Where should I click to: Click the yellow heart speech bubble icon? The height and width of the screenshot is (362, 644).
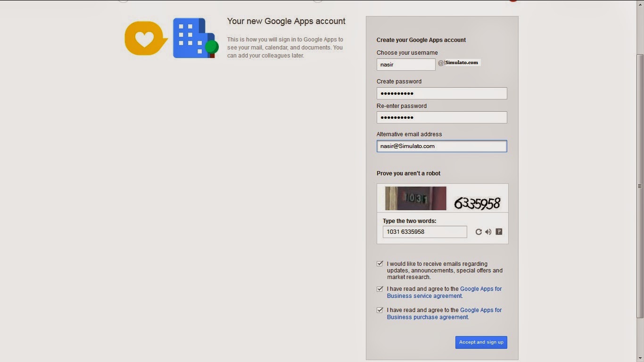point(146,38)
